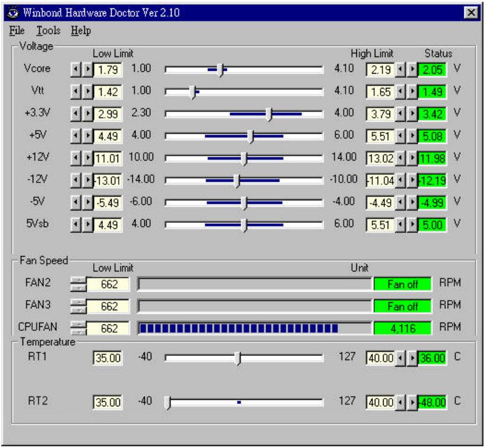Click the RT1 temperature slider thumb
The image size is (484, 448).
click(x=238, y=358)
